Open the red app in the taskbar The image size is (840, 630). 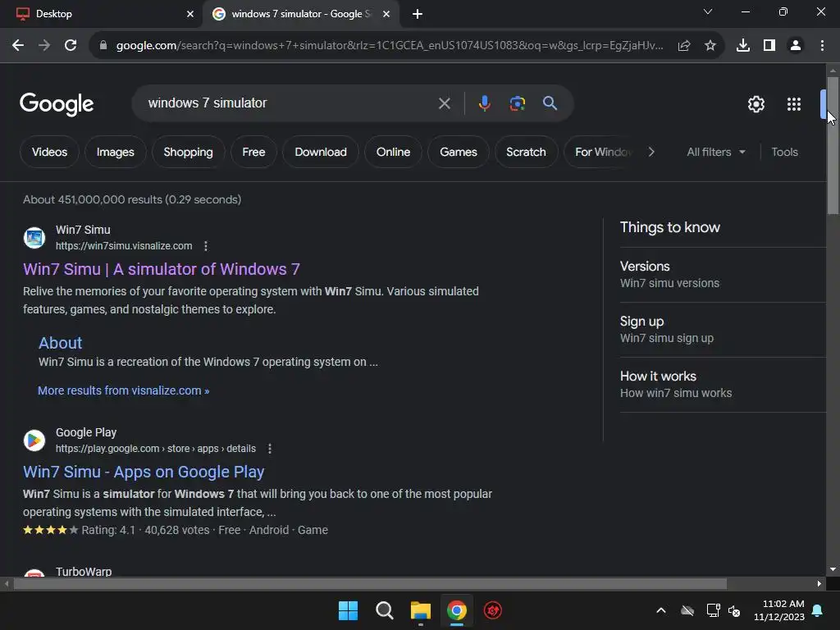click(493, 610)
